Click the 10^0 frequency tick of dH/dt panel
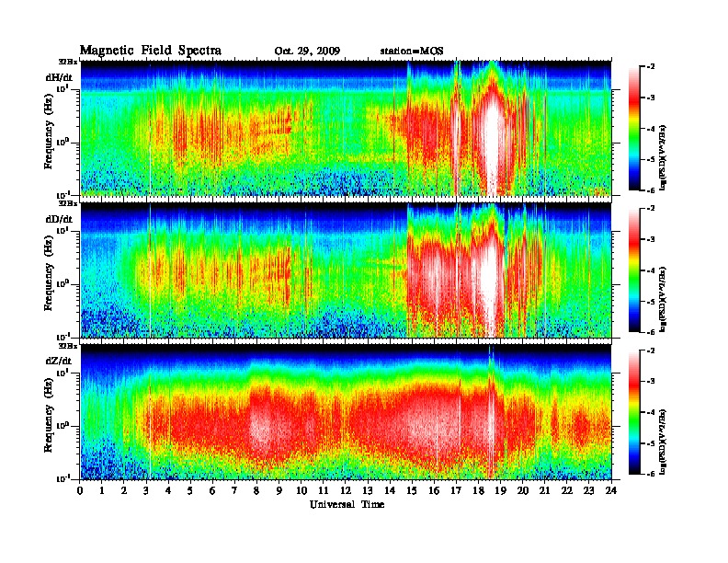Viewport: 728px width, 563px height. coord(63,143)
